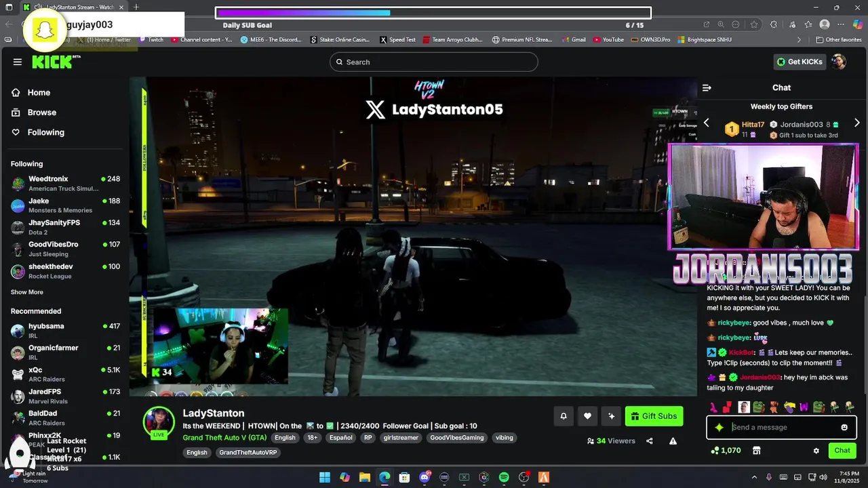The width and height of the screenshot is (868, 488).
Task: Open the YouTube bookmark
Action: coord(608,40)
